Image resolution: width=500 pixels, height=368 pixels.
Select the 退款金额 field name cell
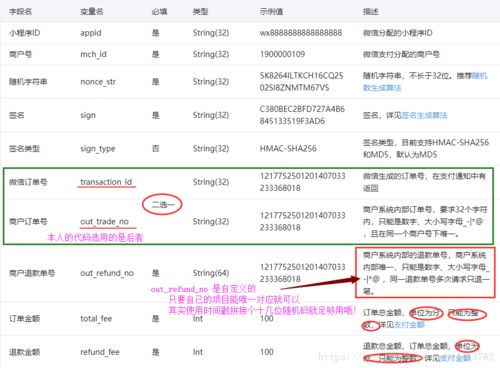click(x=24, y=352)
